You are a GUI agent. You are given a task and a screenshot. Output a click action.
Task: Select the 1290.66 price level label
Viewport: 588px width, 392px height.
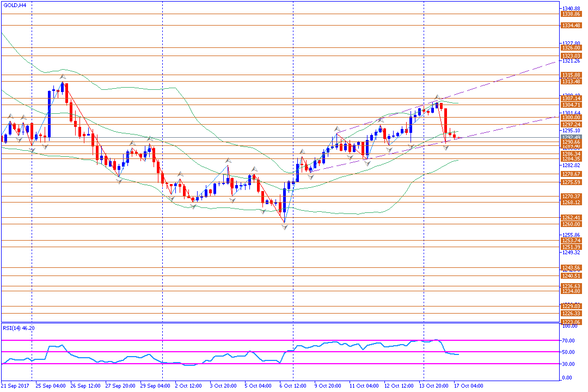pos(571,142)
